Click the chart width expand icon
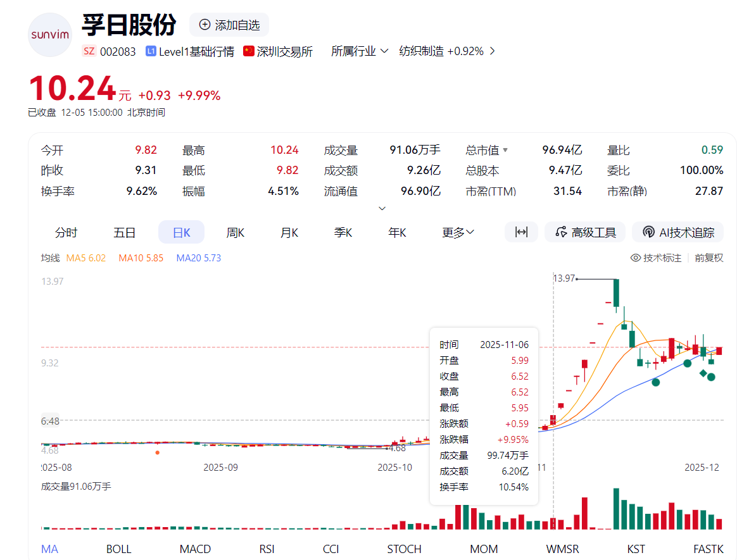This screenshot has height=560, width=737. pyautogui.click(x=521, y=232)
